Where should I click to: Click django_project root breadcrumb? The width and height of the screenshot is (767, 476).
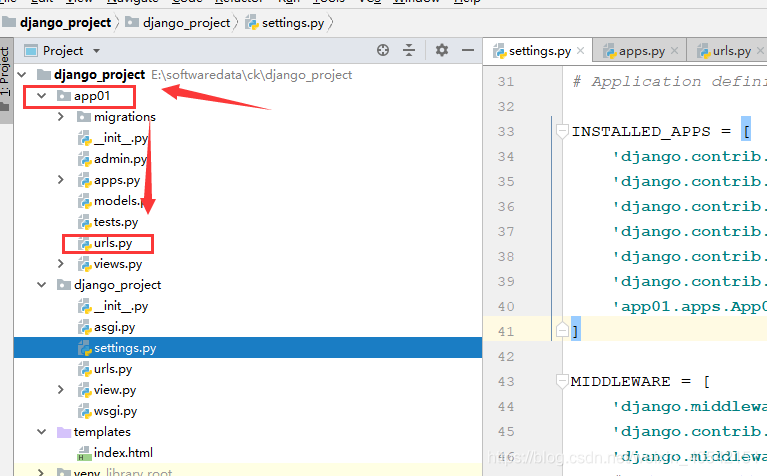(x=57, y=23)
